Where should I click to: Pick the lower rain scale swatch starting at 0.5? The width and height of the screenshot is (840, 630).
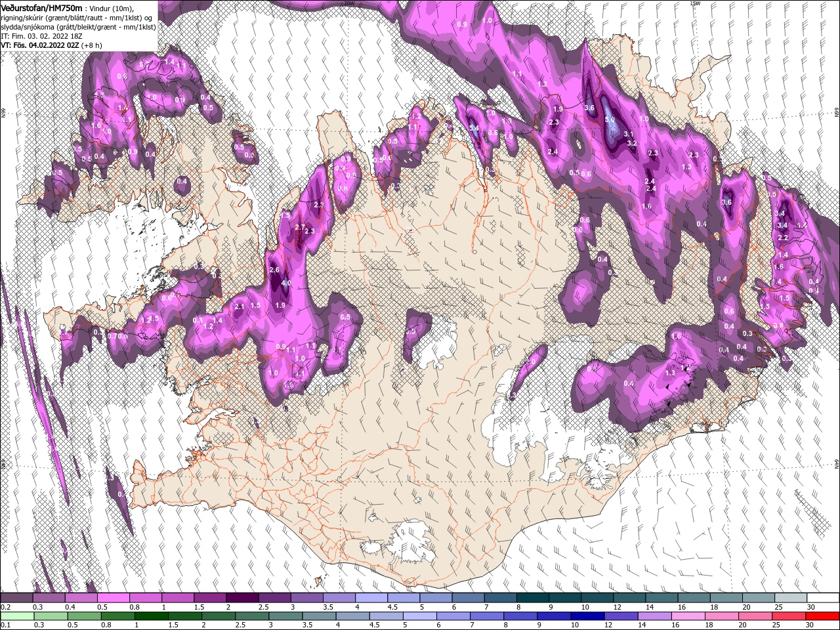[x=84, y=616]
